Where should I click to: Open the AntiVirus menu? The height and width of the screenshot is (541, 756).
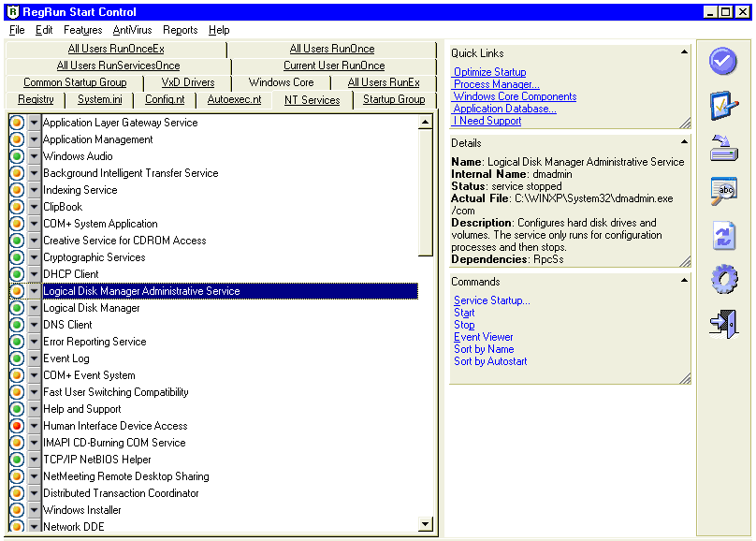pos(132,30)
